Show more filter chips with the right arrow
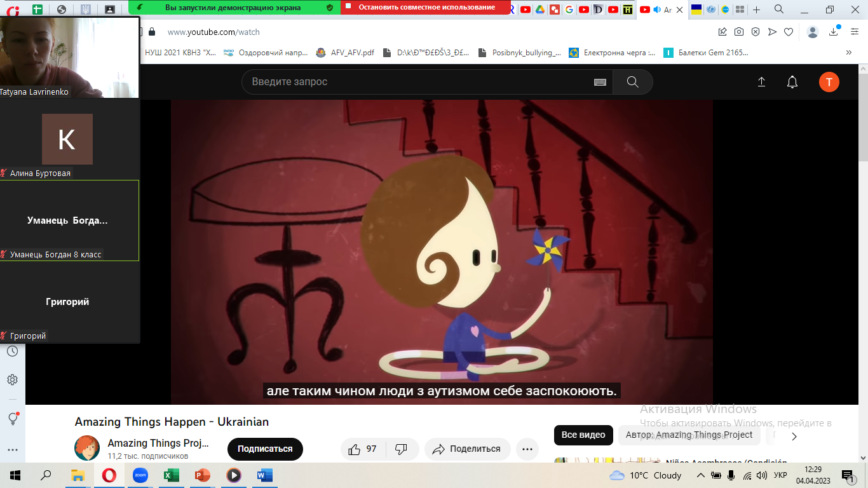The height and width of the screenshot is (488, 868). pos(794,436)
